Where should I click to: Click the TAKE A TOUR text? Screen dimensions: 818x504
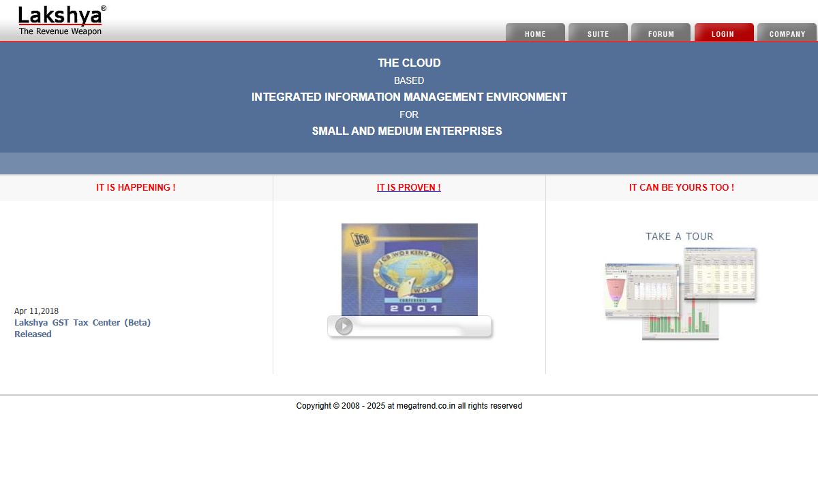point(680,236)
